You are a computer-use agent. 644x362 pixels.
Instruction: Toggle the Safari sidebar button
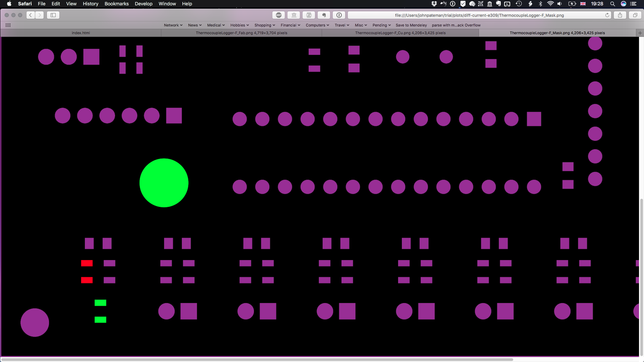tap(53, 15)
